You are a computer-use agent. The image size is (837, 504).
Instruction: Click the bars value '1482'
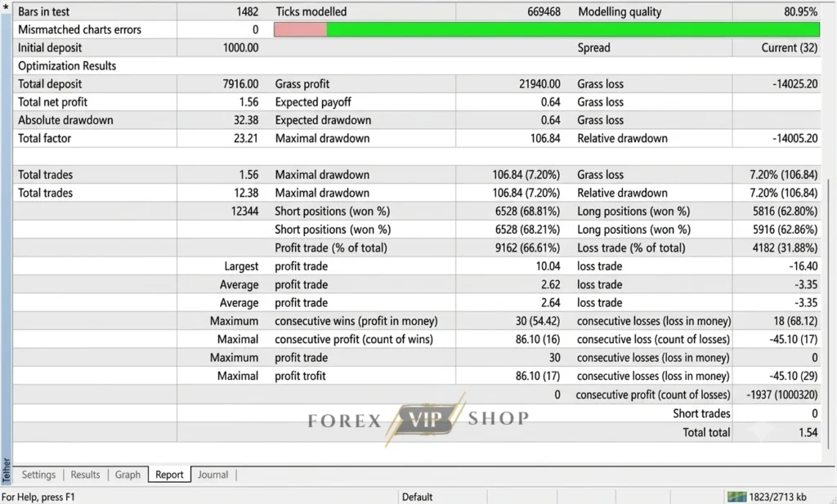[x=247, y=11]
